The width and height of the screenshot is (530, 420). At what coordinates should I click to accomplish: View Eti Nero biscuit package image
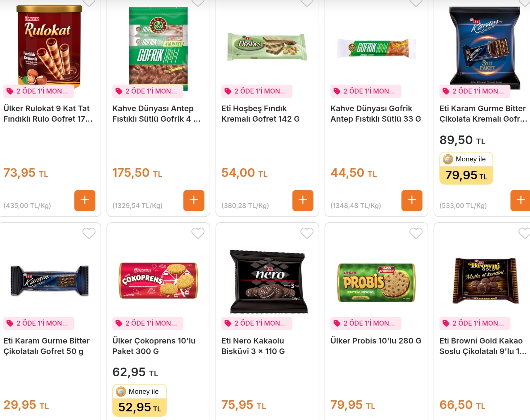[269, 281]
